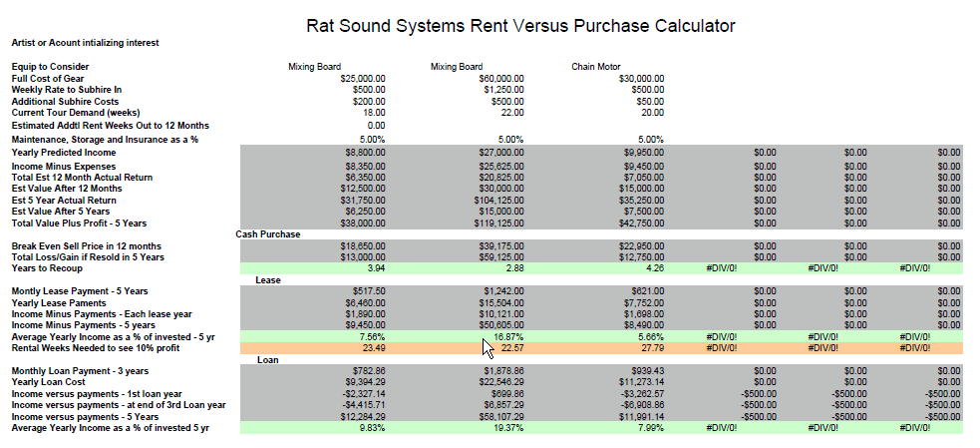Click Weekly Rate to Subhire In value $1,250.00
The height and width of the screenshot is (448, 980).
pyautogui.click(x=503, y=90)
